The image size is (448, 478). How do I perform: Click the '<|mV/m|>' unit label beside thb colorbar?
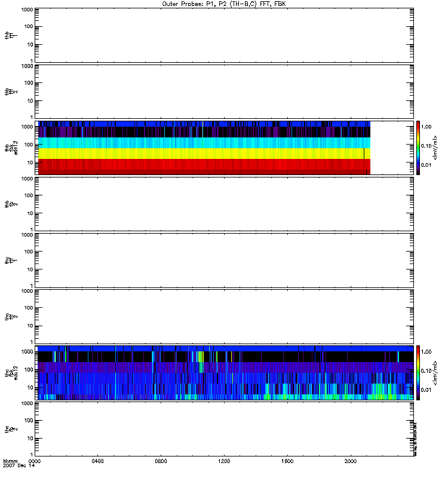[x=435, y=148]
